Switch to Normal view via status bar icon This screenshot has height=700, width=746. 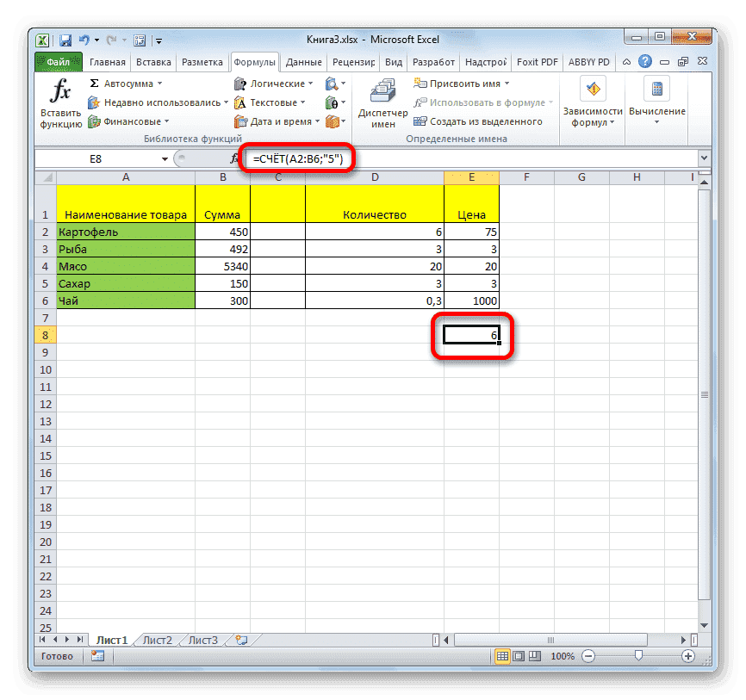pos(502,655)
